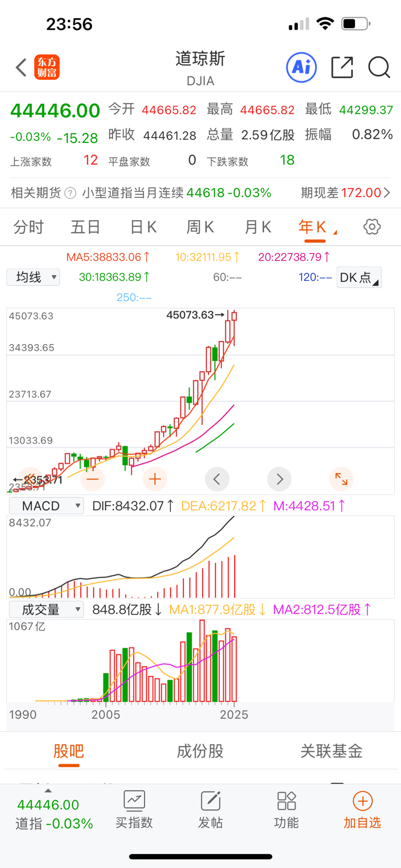Tap 下跌家数 18 value
The image size is (401, 868).
(x=287, y=160)
